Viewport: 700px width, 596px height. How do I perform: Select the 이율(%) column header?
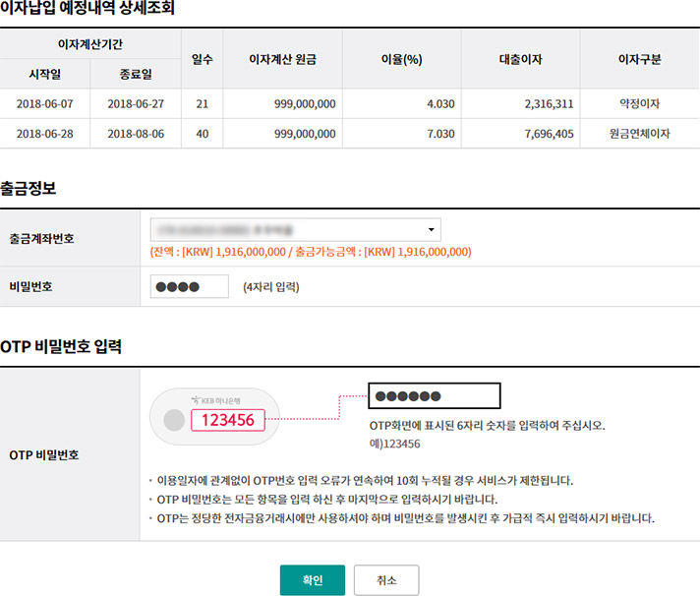point(400,60)
